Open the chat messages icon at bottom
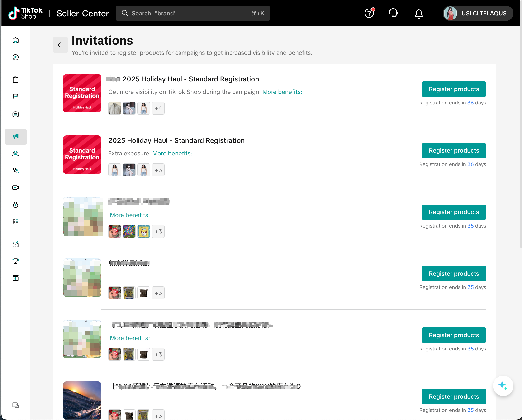This screenshot has height=420, width=522. coord(15,405)
